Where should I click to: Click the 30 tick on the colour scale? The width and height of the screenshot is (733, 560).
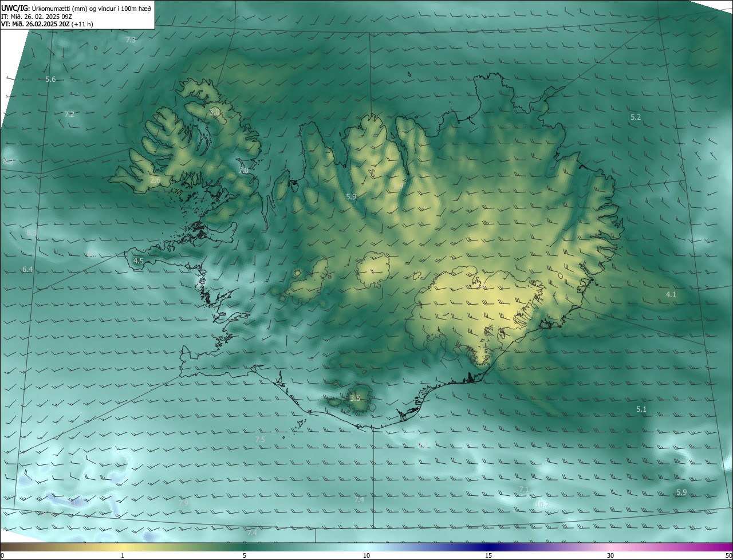[x=610, y=555]
